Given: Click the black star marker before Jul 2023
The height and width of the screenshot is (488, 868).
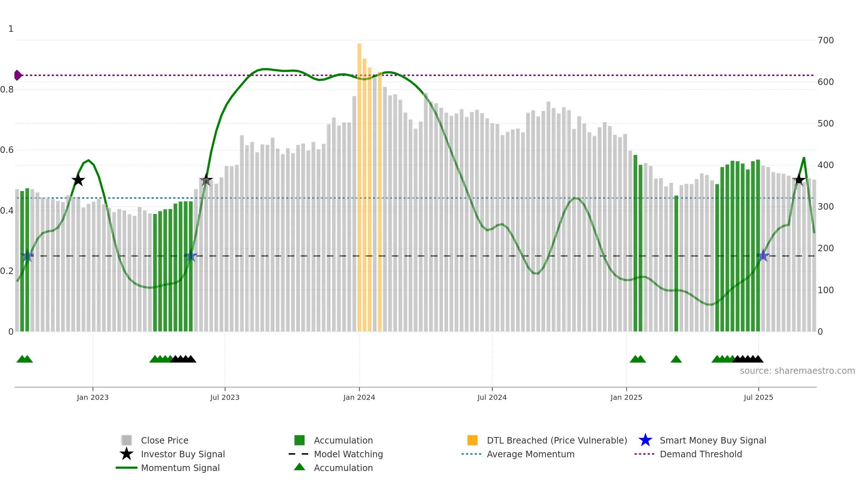Looking at the screenshot, I should (206, 180).
